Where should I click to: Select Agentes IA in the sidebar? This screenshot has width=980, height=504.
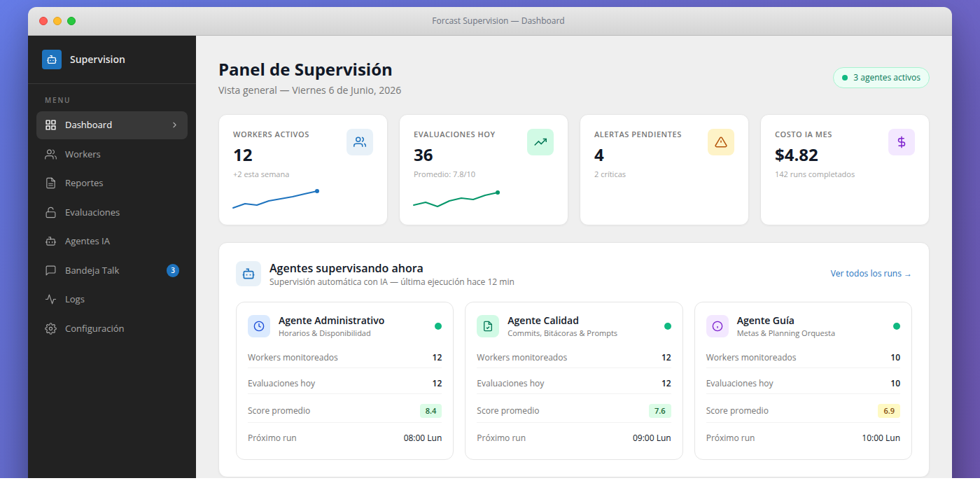pos(112,241)
